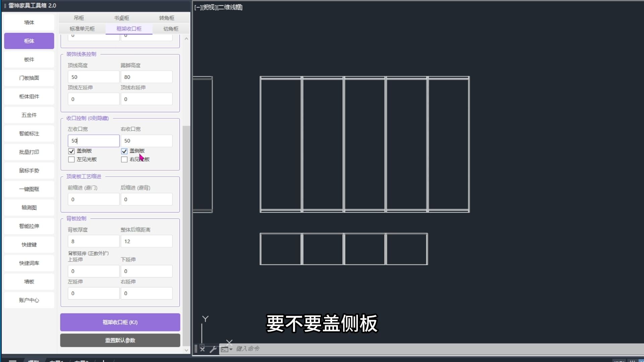The image size is (644, 362).
Task: Click the 前缩进 (避门) input field
Action: click(x=94, y=199)
